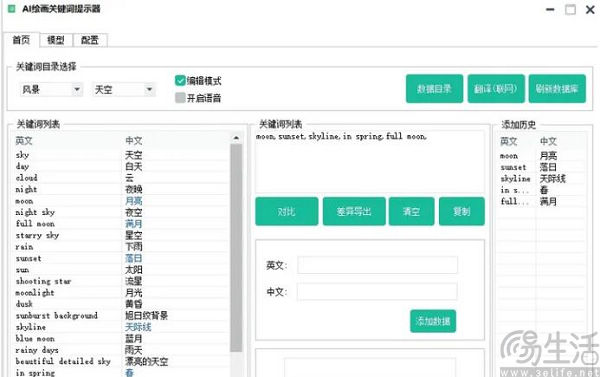
Task: Click the 对比 button
Action: click(287, 211)
